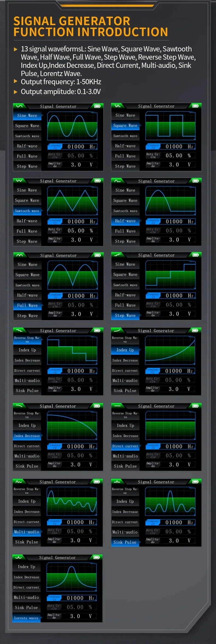Click step icon in Step Wave screen header
The height and width of the screenshot is (644, 216).
[118, 255]
